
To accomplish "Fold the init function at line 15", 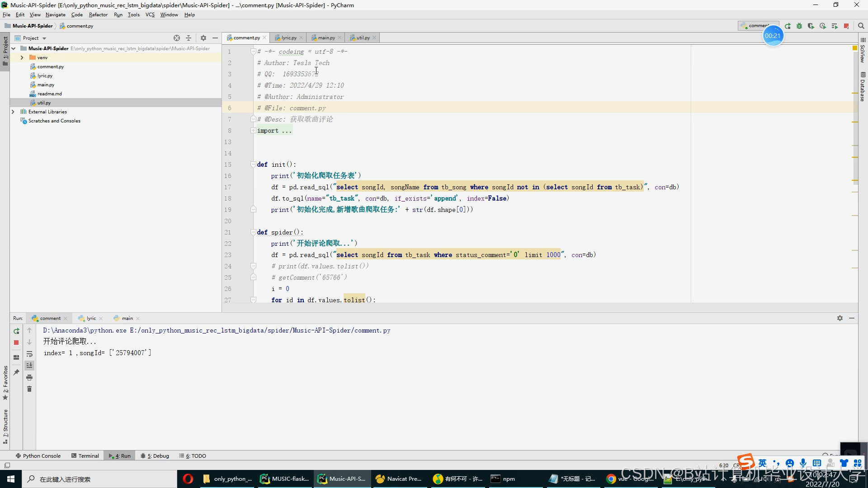I will click(x=254, y=164).
